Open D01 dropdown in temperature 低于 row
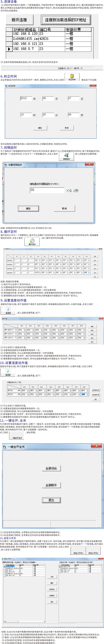The image size is (104, 644). 22,338
